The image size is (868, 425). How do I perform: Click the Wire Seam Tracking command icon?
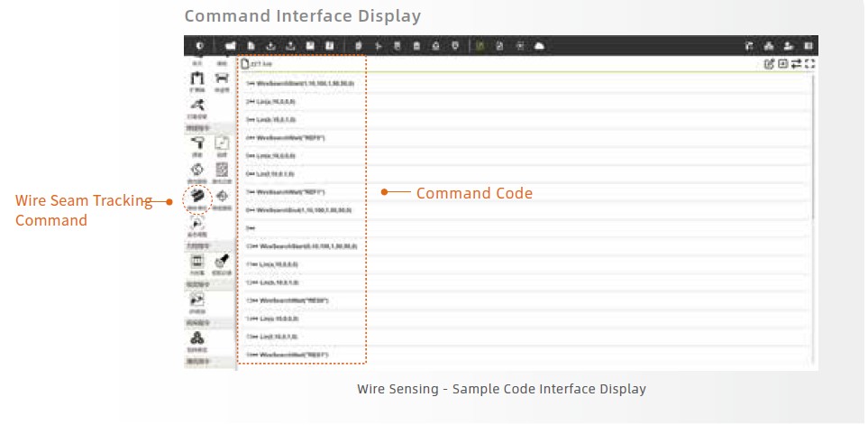click(197, 198)
